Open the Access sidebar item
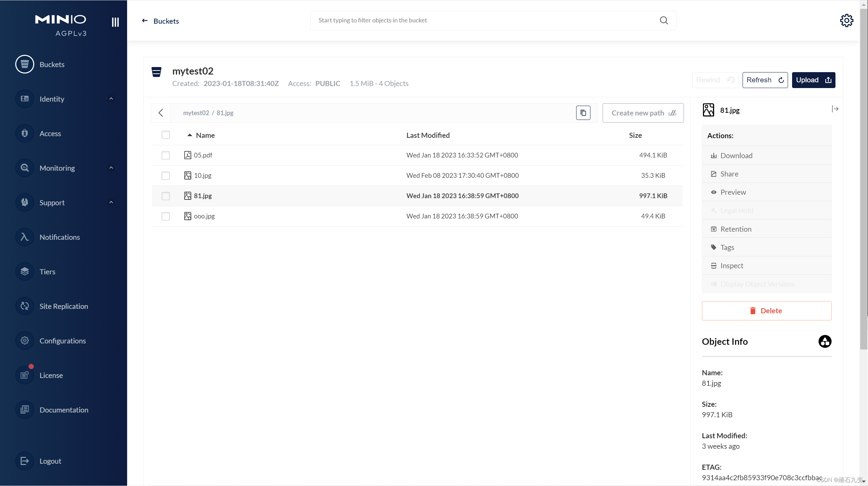The height and width of the screenshot is (486, 868). tap(50, 133)
